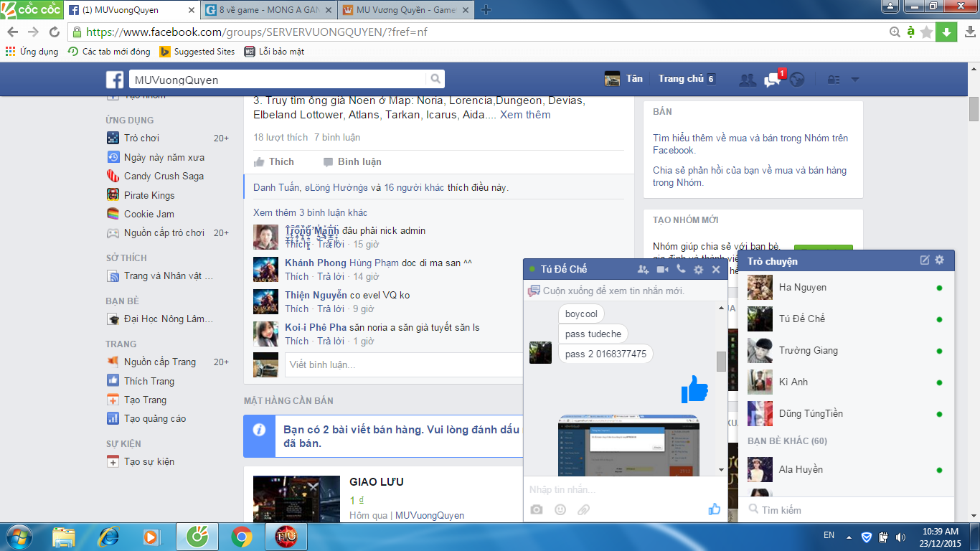This screenshot has height=551, width=980.
Task: Open the Trò chuyện sidebar settings gear
Action: coord(940,260)
